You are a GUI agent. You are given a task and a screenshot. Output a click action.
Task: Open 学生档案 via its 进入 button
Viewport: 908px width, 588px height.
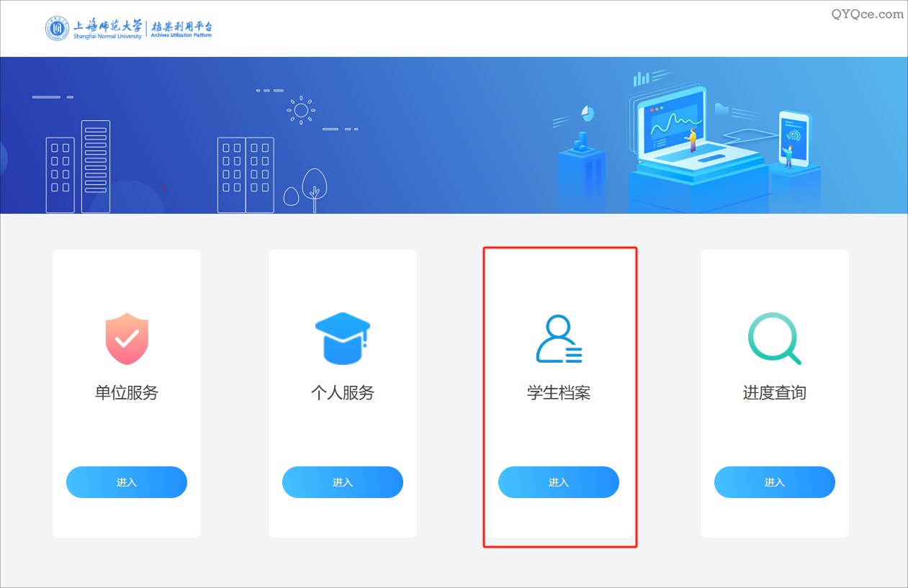[x=559, y=482]
